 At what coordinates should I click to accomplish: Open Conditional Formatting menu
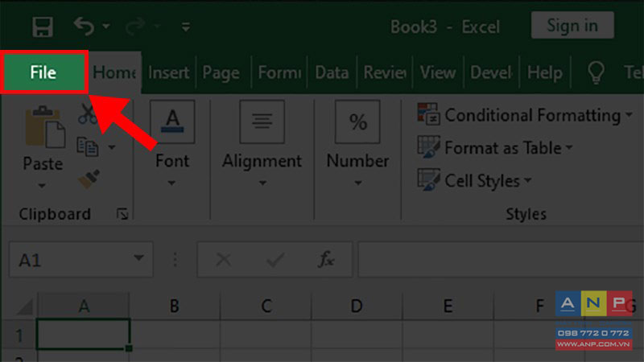[525, 115]
